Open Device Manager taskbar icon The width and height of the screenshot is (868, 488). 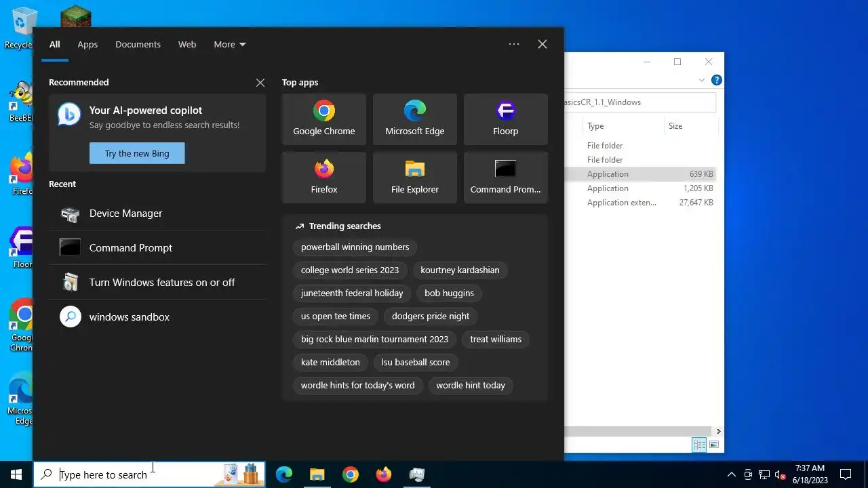(417, 474)
